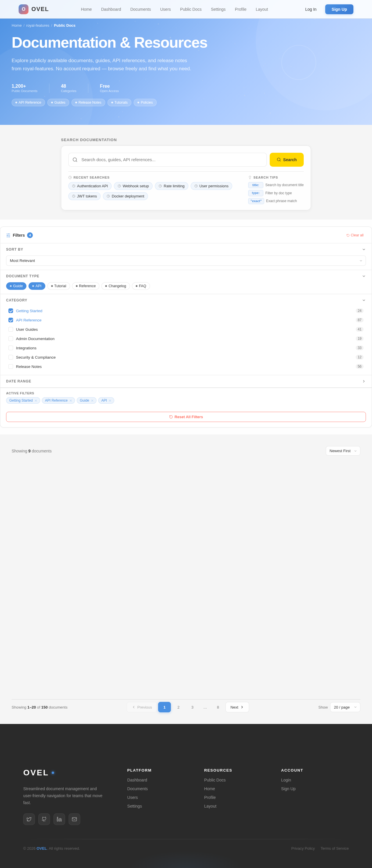This screenshot has width=372, height=868.
Task: Expand the Date Range section
Action: (x=364, y=381)
